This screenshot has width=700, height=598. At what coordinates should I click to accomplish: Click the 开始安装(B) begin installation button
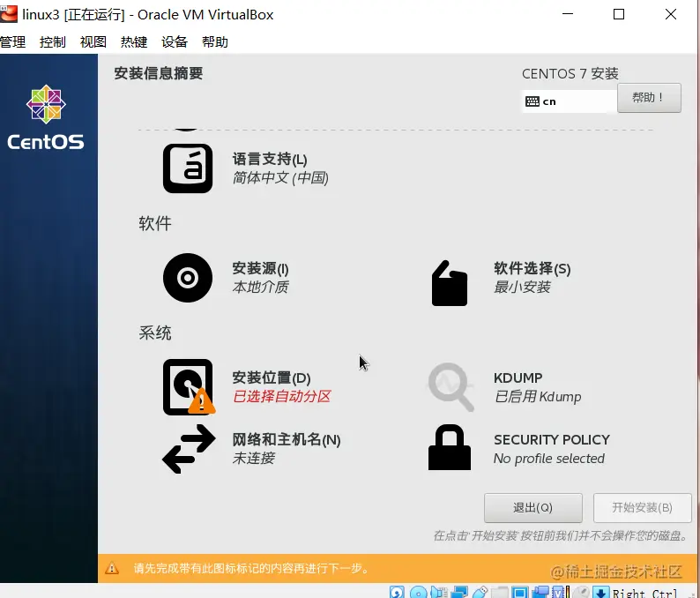tap(642, 508)
